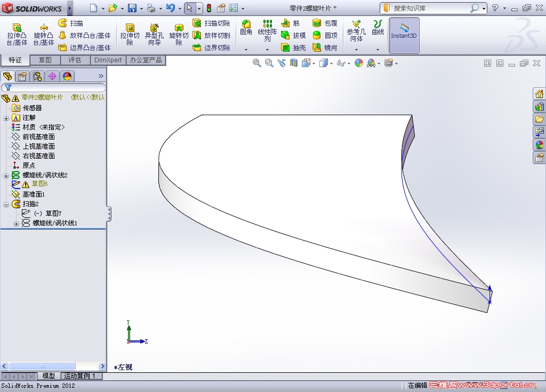
Task: Choose the Lofted Cut (放样切割) tool
Action: [x=211, y=36]
